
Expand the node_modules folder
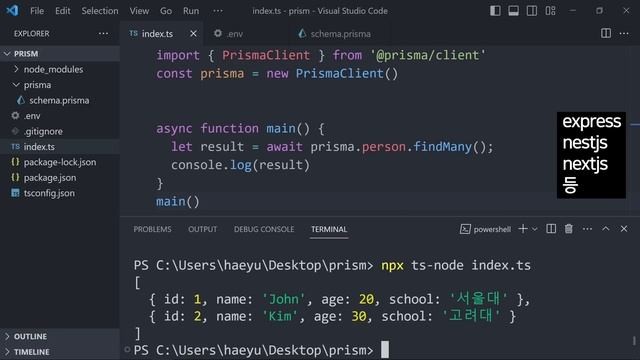pyautogui.click(x=60, y=69)
